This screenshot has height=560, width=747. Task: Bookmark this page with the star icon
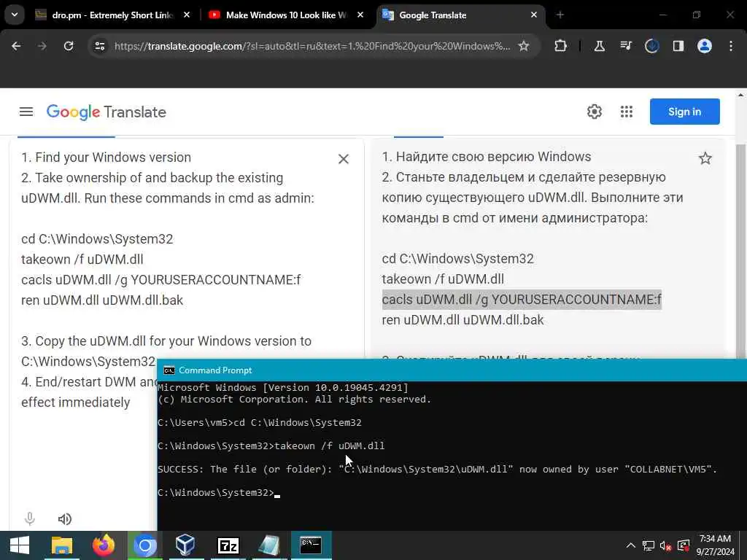point(524,46)
